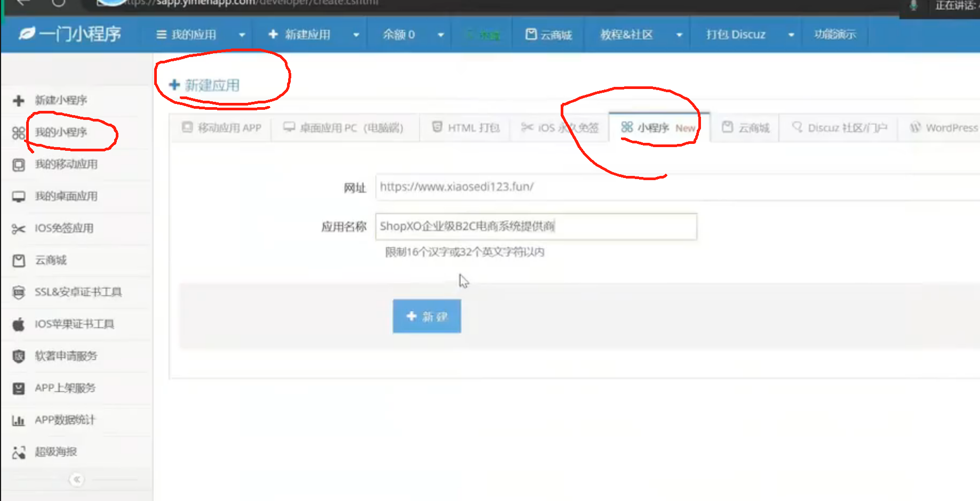Click the 应用名称 input field

(536, 227)
